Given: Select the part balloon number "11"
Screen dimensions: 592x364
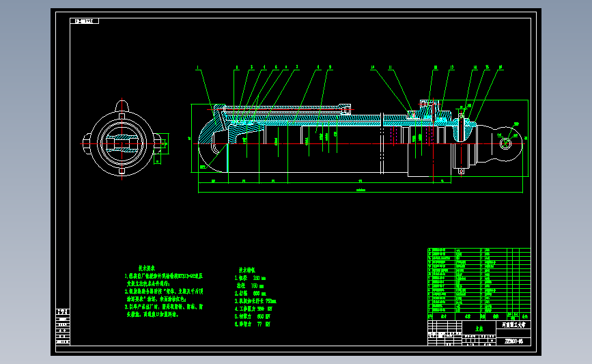Looking at the screenshot, I should (x=391, y=68).
